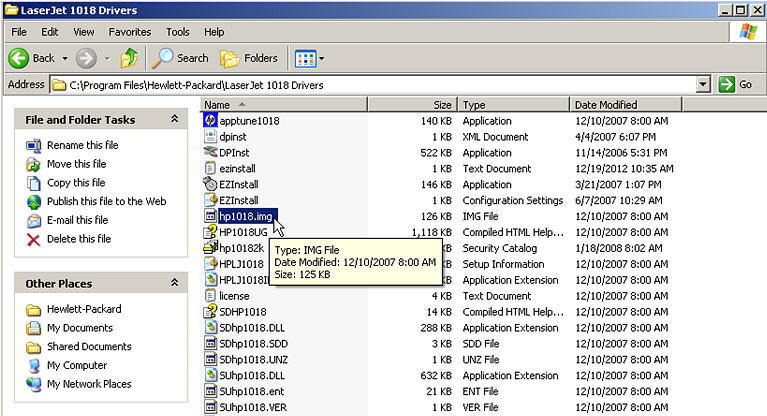Open the File menu
This screenshot has width=767, height=416.
pos(19,32)
